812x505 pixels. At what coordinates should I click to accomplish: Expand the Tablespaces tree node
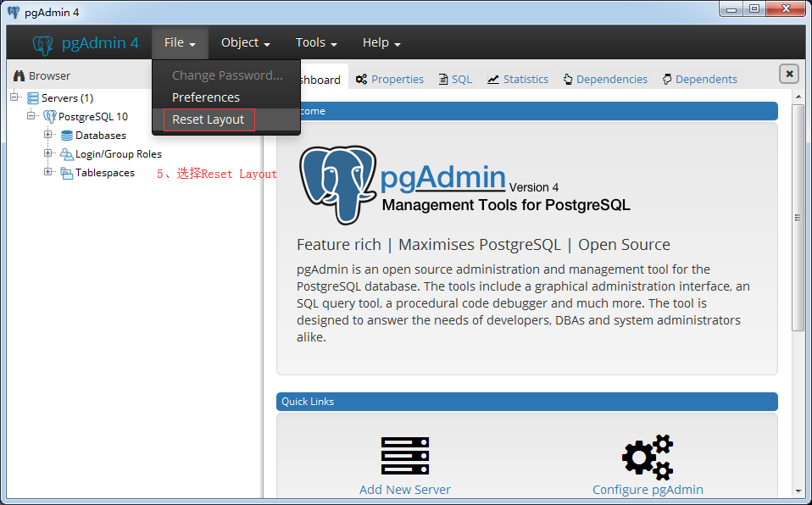click(47, 171)
